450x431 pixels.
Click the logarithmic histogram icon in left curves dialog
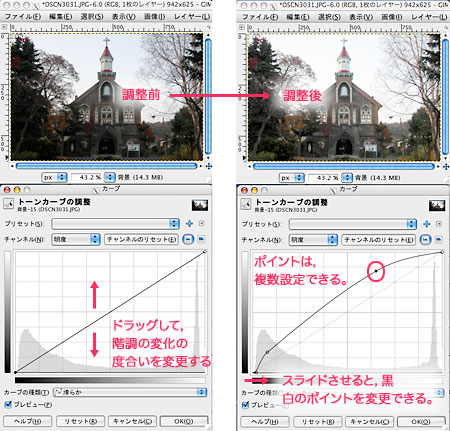coord(201,239)
